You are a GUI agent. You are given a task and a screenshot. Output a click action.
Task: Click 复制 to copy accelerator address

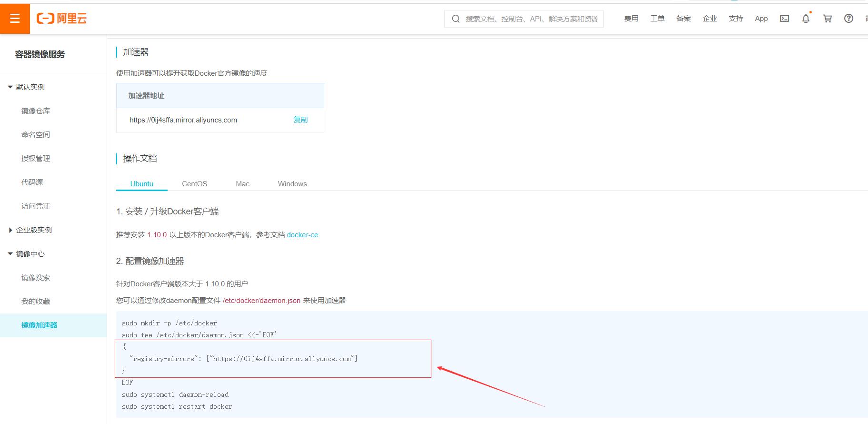(300, 120)
